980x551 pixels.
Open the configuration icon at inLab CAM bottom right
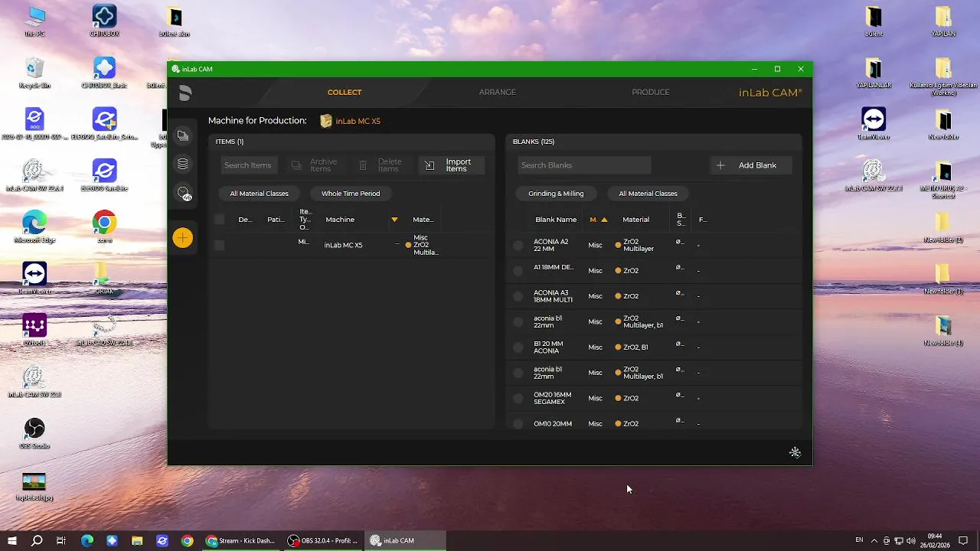(x=795, y=452)
